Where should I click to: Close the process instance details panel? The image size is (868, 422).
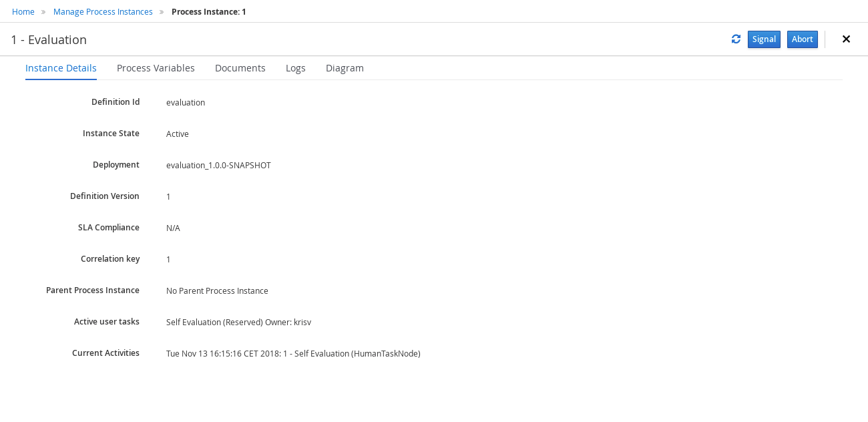coord(846,39)
